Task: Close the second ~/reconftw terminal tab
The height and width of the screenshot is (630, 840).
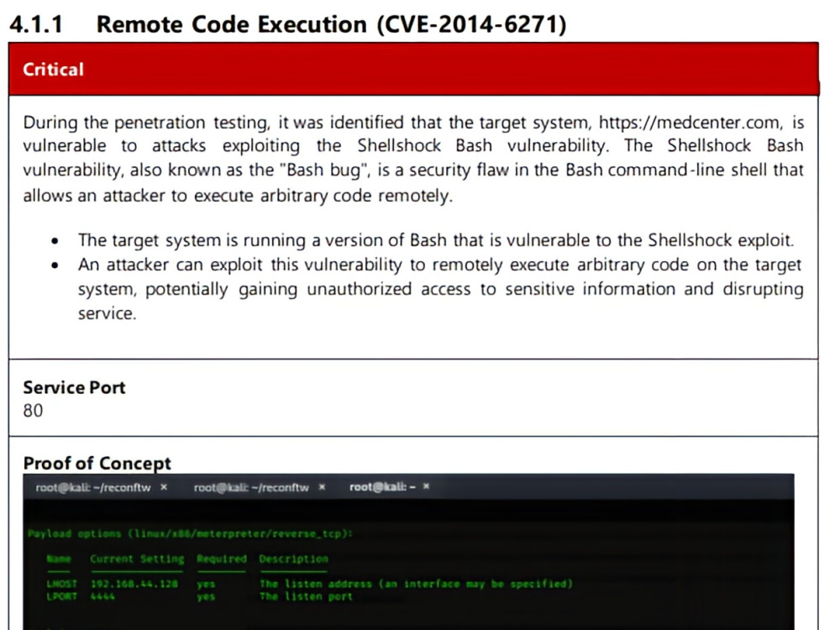Action: pos(322,487)
